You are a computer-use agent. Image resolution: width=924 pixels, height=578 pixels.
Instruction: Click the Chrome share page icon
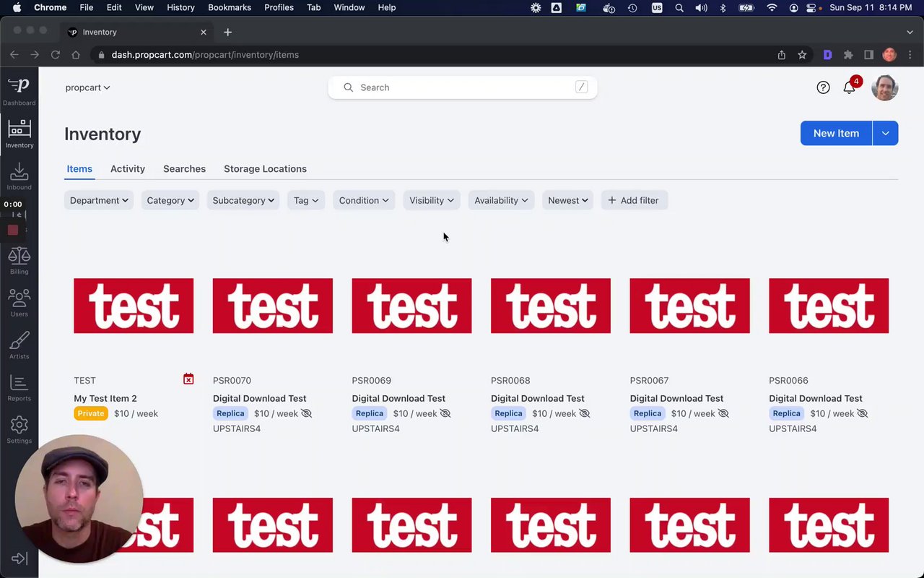tap(781, 55)
